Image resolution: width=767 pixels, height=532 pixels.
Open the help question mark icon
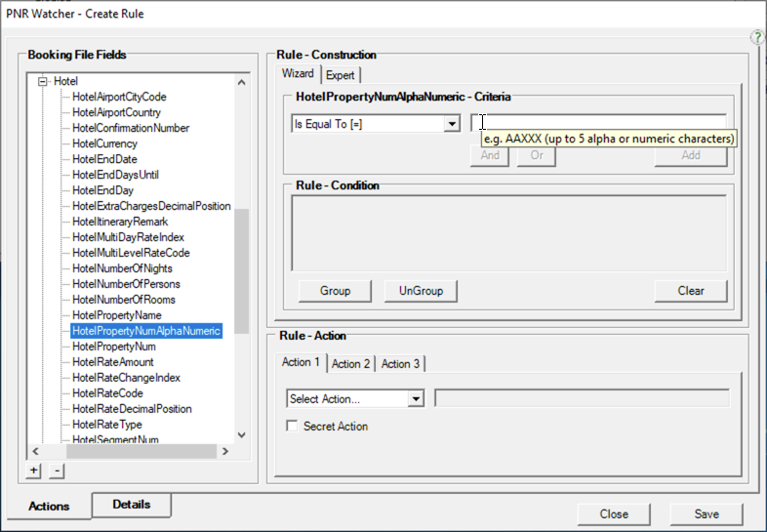pyautogui.click(x=757, y=37)
